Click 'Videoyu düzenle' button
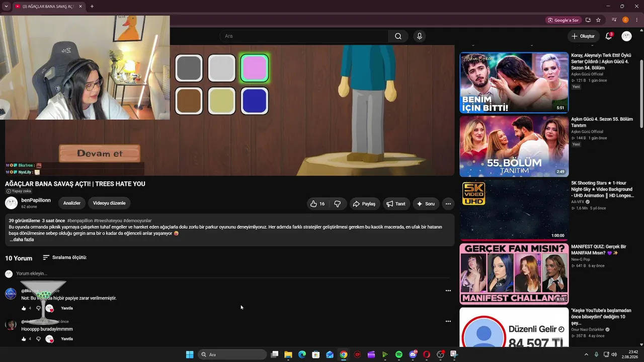Viewport: 644px width, 362px height. [109, 203]
